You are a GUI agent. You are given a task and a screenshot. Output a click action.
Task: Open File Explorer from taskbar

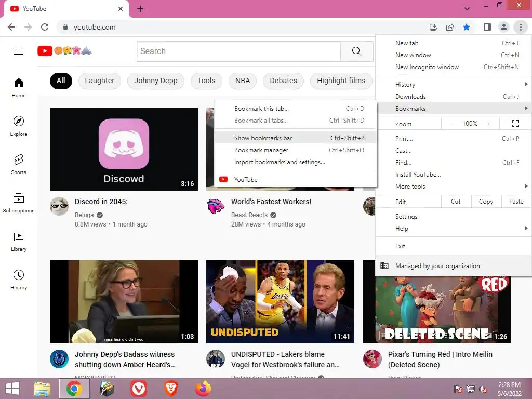coord(42,389)
